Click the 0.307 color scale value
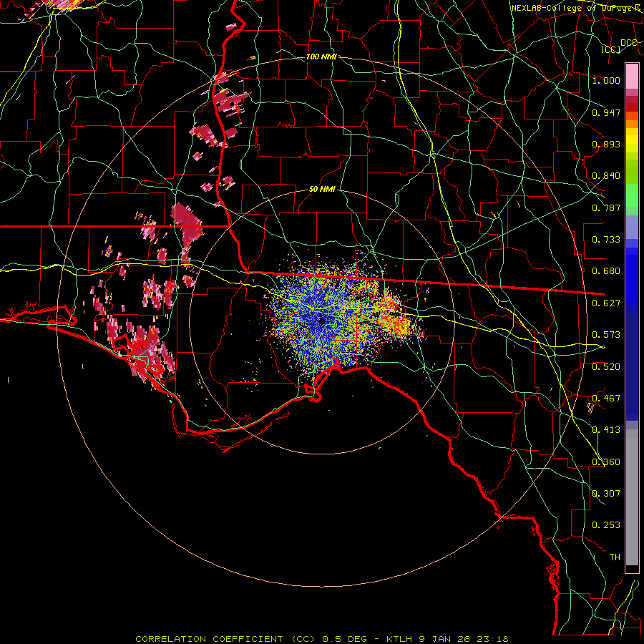This screenshot has width=644, height=644. 606,494
